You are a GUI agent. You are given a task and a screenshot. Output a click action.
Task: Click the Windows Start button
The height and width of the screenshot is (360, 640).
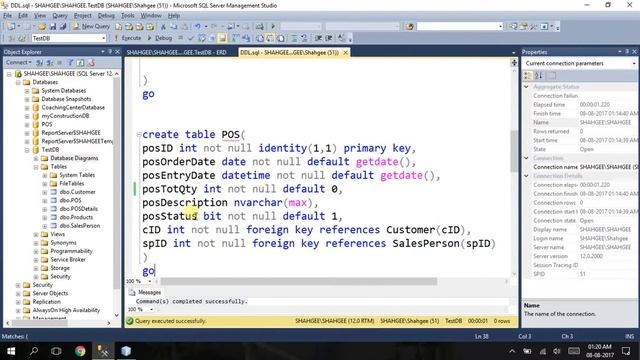click(11, 351)
